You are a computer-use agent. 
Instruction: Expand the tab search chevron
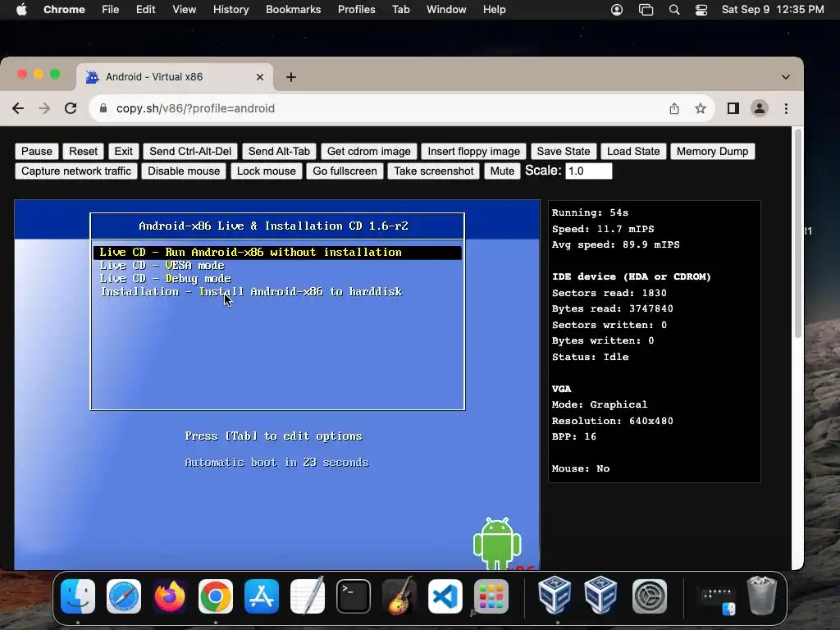(x=785, y=77)
